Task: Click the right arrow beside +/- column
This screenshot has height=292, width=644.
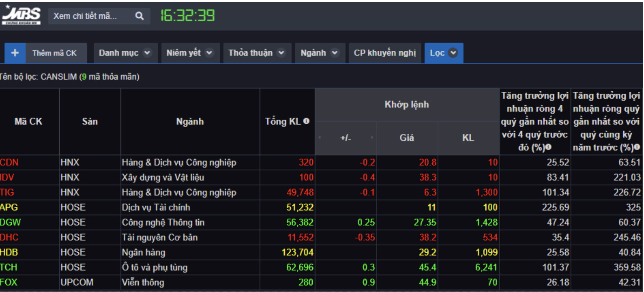Action: point(372,137)
